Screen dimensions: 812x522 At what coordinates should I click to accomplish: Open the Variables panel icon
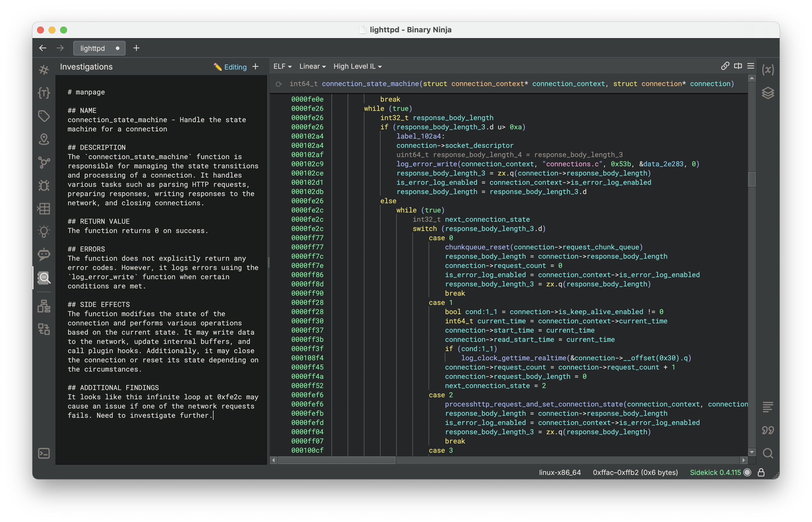(767, 70)
